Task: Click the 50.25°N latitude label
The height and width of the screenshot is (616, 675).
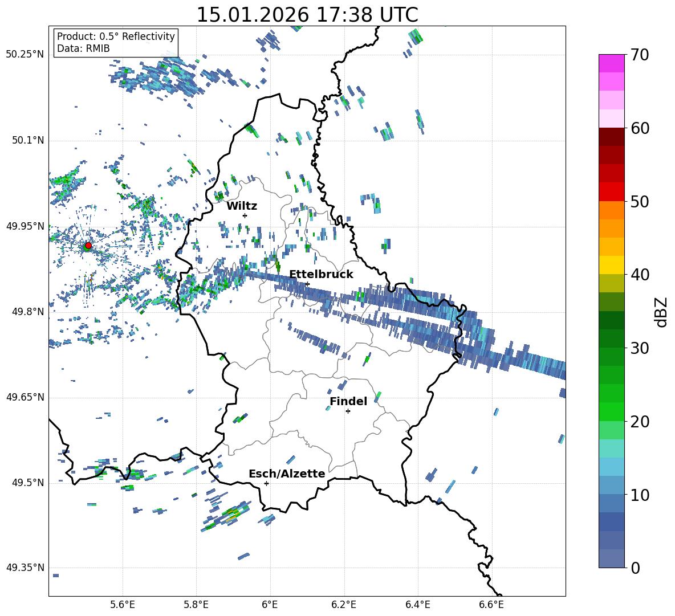Action: (25, 55)
